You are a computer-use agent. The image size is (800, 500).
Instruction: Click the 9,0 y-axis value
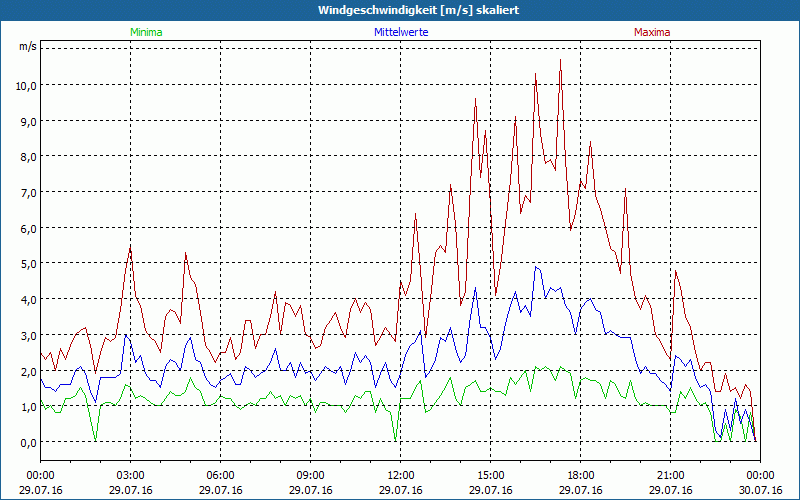pyautogui.click(x=28, y=121)
